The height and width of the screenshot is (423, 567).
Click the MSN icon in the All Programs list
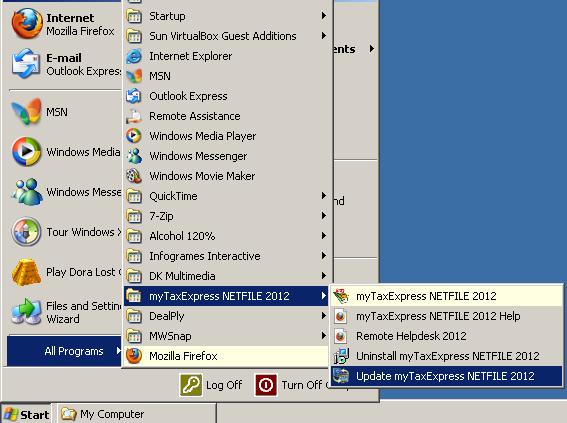[x=134, y=76]
